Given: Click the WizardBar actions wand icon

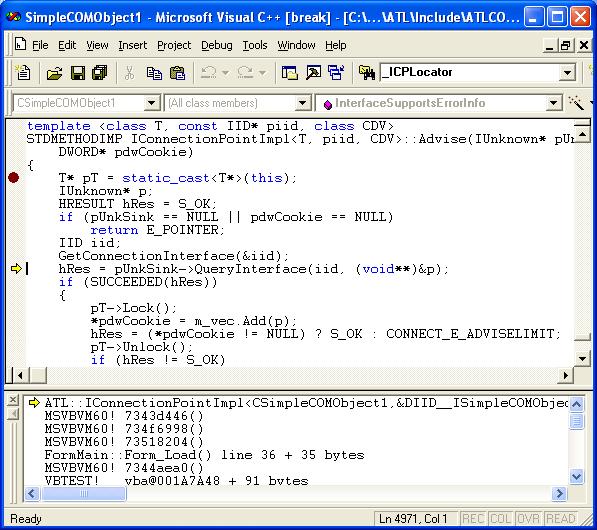Looking at the screenshot, I should (576, 103).
